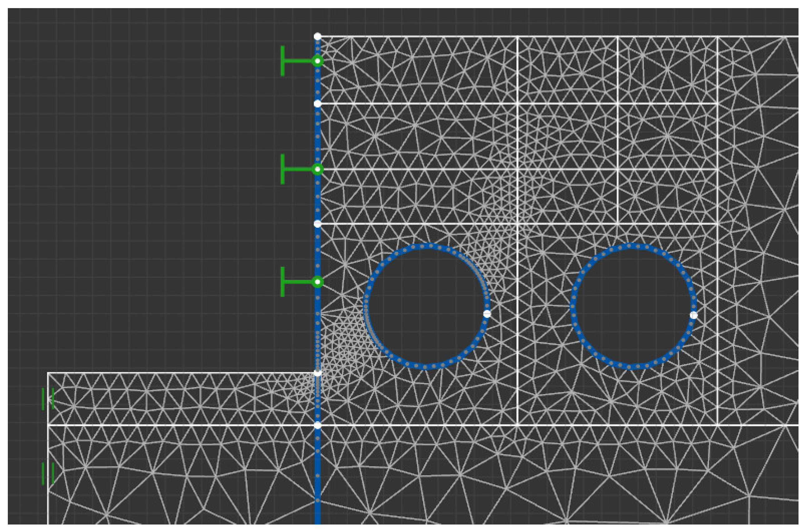Click white wall node at excavation floor level
The height and width of the screenshot is (532, 806).
tap(318, 373)
